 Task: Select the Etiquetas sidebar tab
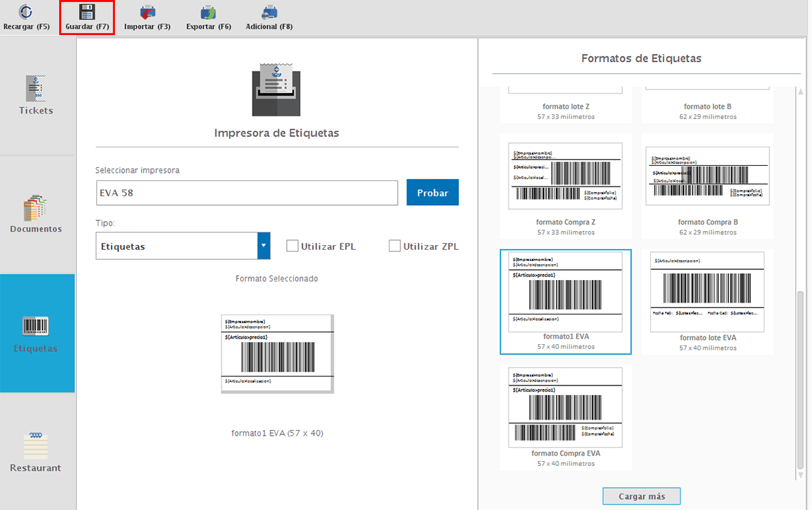(36, 333)
